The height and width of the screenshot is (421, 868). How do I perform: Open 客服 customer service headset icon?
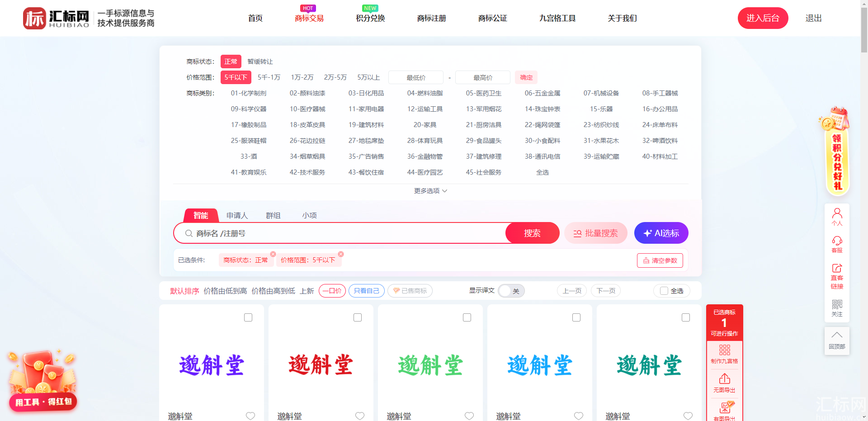(837, 244)
